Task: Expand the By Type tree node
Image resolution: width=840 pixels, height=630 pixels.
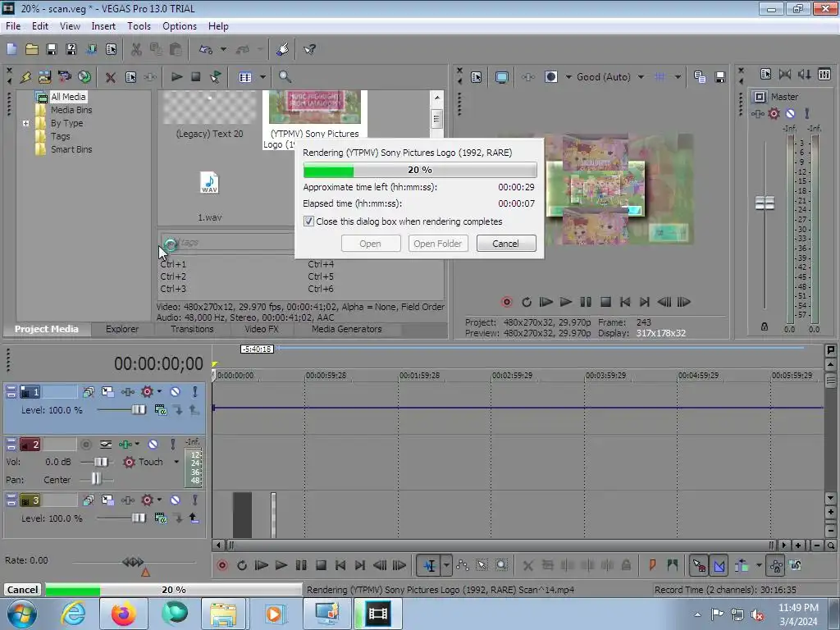Action: (25, 123)
